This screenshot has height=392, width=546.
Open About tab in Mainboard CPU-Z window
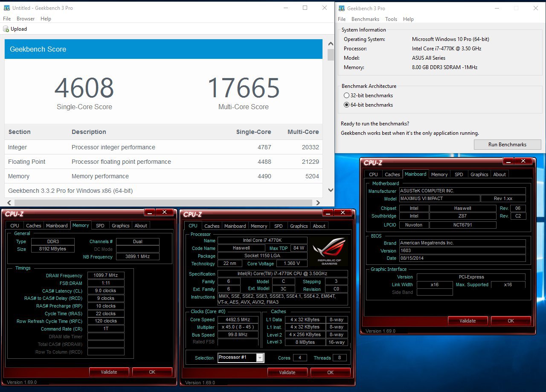[500, 174]
